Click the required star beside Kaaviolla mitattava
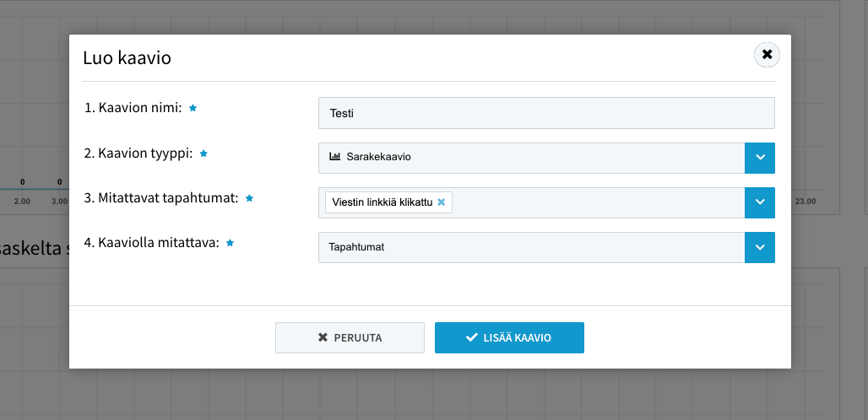The height and width of the screenshot is (420, 868). coord(231,243)
